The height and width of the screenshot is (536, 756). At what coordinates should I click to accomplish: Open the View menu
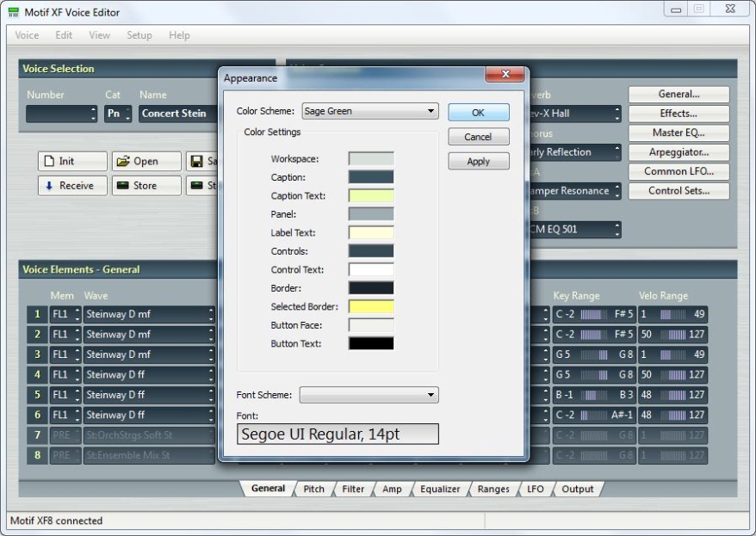coord(99,35)
